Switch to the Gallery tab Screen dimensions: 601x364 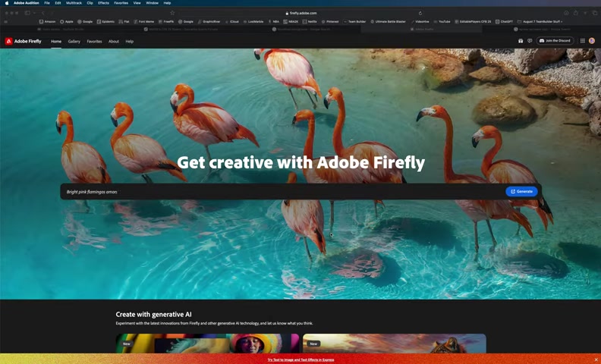pyautogui.click(x=74, y=42)
